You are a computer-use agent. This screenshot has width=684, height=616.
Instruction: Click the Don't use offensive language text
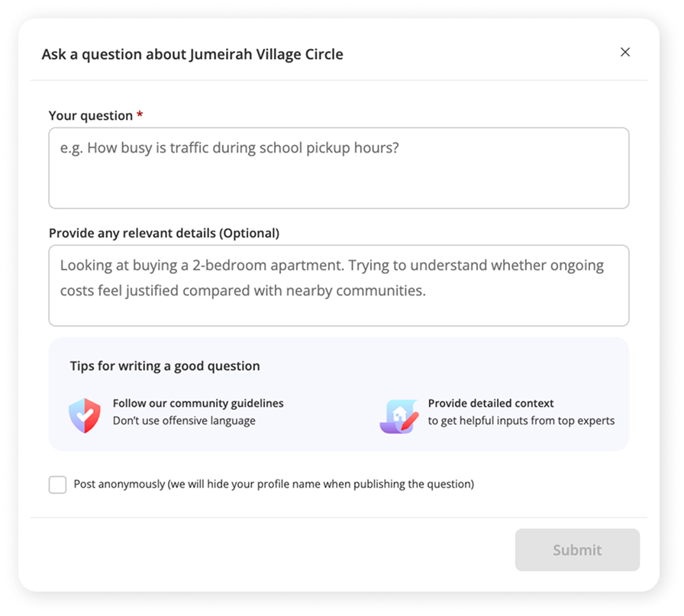coord(184,421)
